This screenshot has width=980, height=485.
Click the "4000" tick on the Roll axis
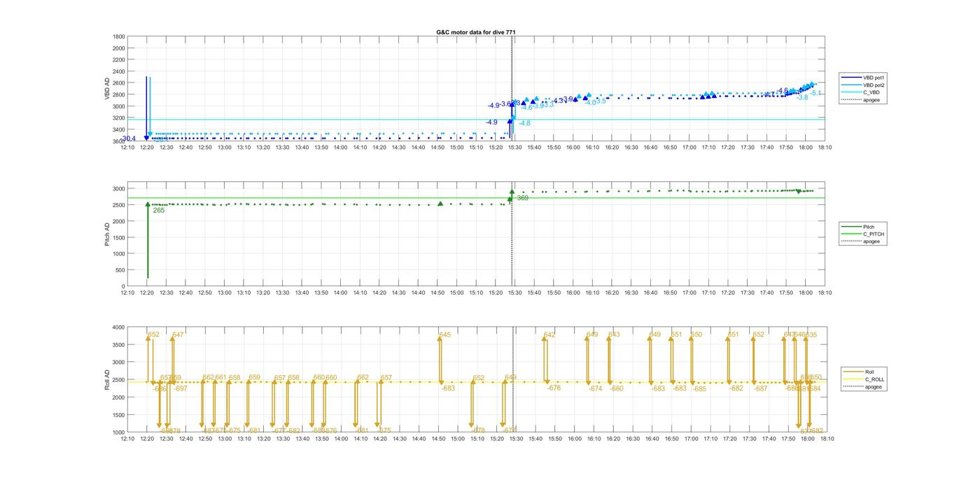coord(119,328)
